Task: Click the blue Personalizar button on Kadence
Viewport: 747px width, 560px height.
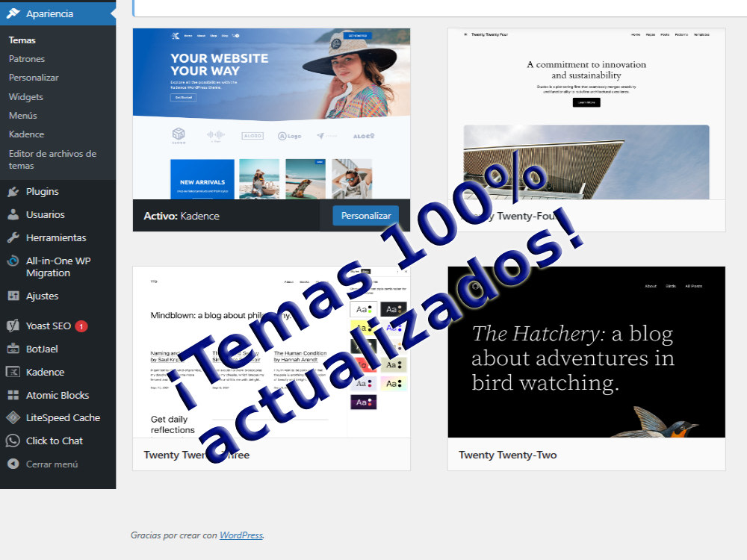Action: 366,216
